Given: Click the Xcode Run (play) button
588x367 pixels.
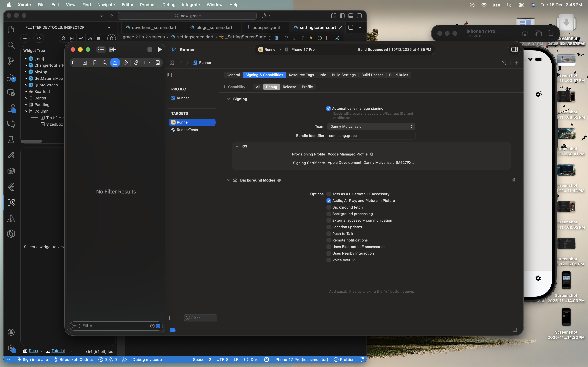Looking at the screenshot, I should coord(160,49).
